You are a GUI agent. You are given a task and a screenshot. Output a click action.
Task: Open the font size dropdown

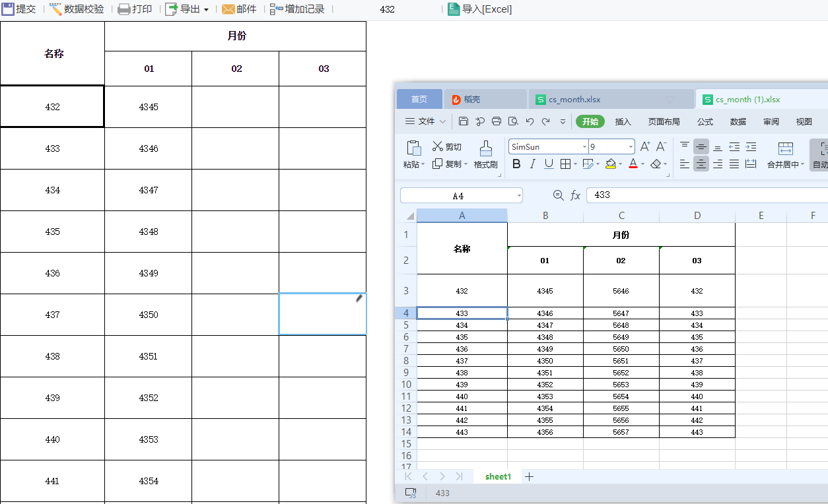click(x=631, y=146)
